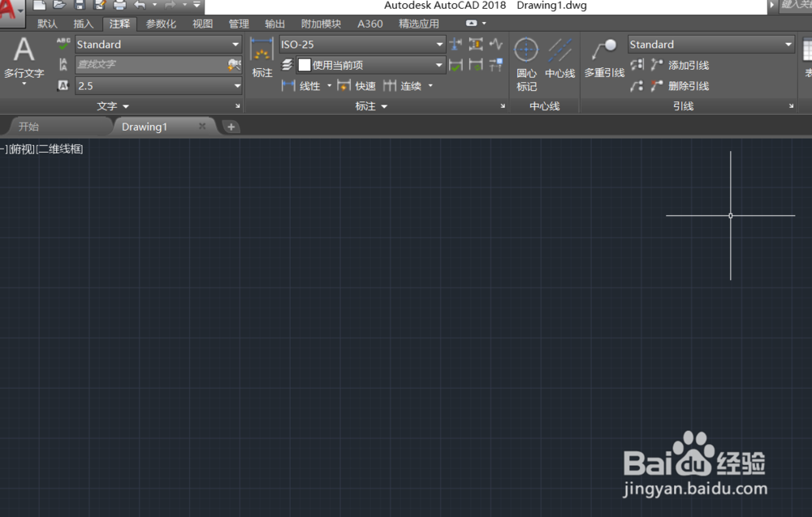Click the Save floppy disk icon

coord(80,5)
